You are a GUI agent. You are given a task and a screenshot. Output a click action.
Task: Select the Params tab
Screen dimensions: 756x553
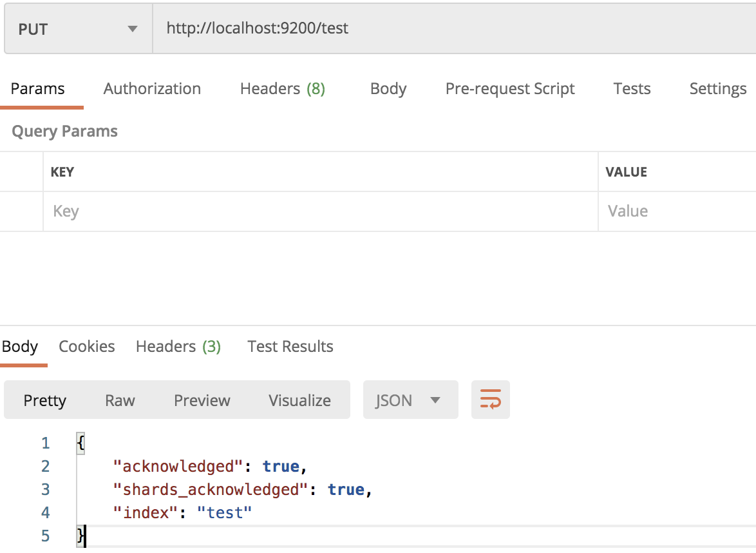coord(38,89)
